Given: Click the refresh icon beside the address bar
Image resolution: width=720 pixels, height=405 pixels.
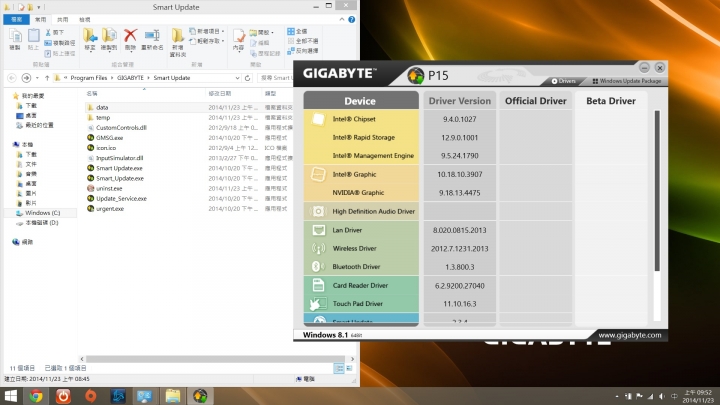Looking at the screenshot, I should (248, 78).
